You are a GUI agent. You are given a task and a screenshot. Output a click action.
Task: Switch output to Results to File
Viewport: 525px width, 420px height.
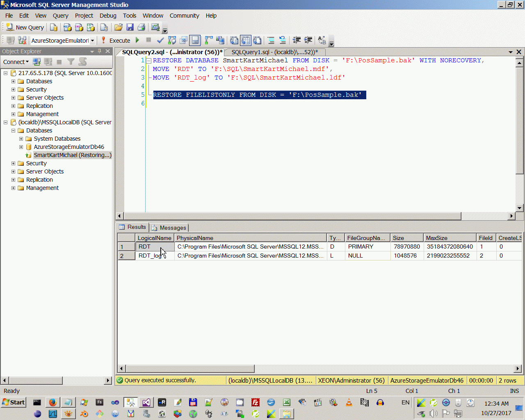[x=257, y=40]
